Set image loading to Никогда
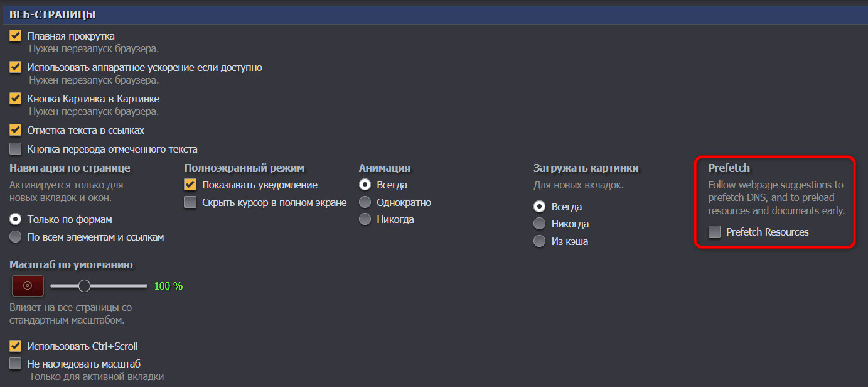The width and height of the screenshot is (868, 387). [539, 224]
